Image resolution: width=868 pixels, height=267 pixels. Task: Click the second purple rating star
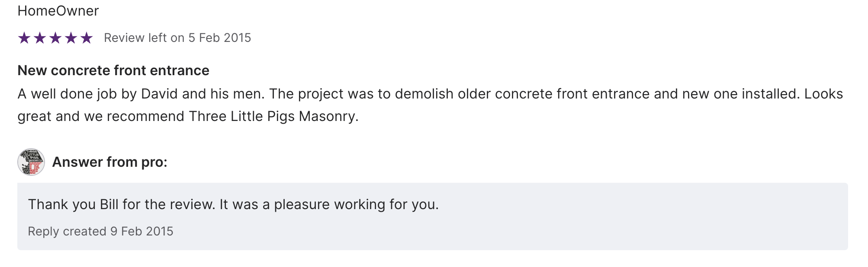(x=40, y=38)
